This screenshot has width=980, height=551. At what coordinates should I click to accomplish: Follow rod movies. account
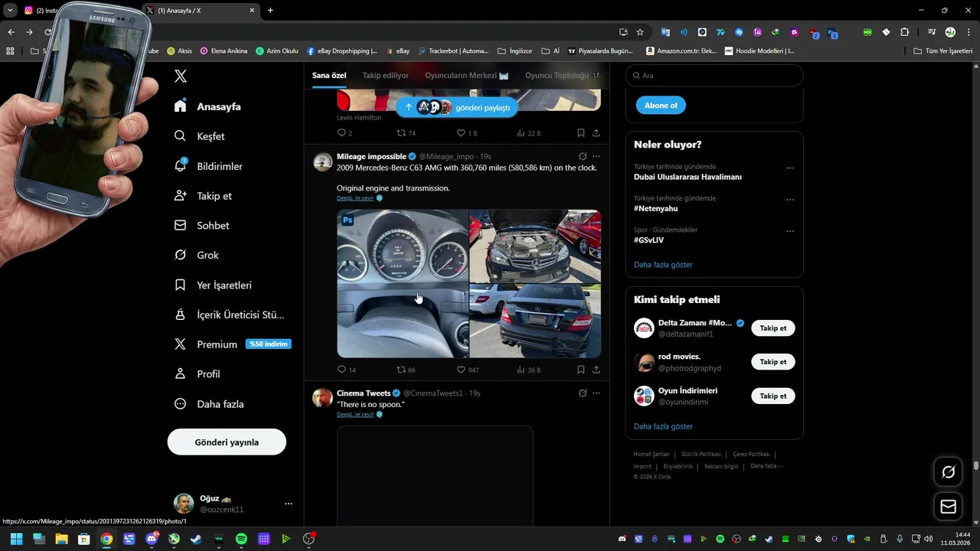773,362
